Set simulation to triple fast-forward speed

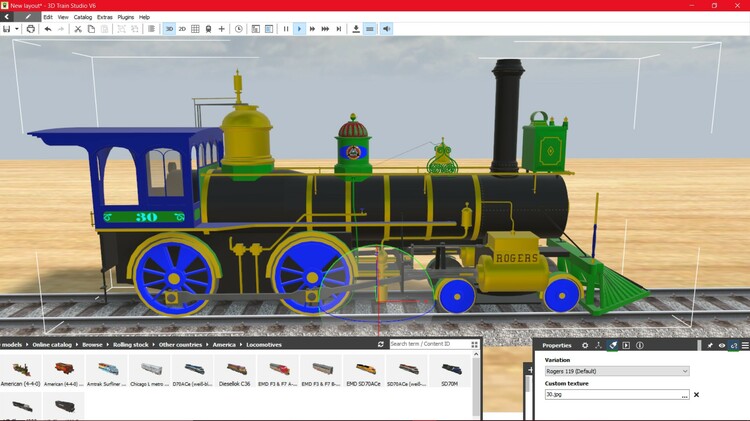pos(325,29)
